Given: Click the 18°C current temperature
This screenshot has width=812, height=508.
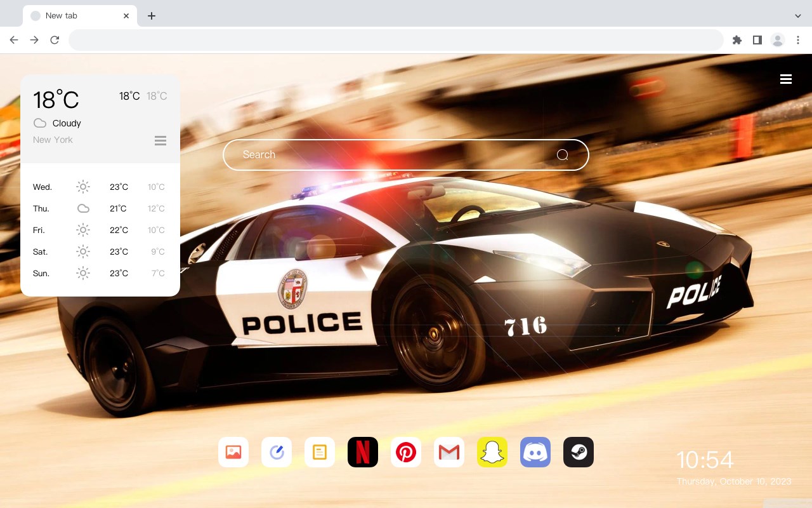Looking at the screenshot, I should click(56, 100).
